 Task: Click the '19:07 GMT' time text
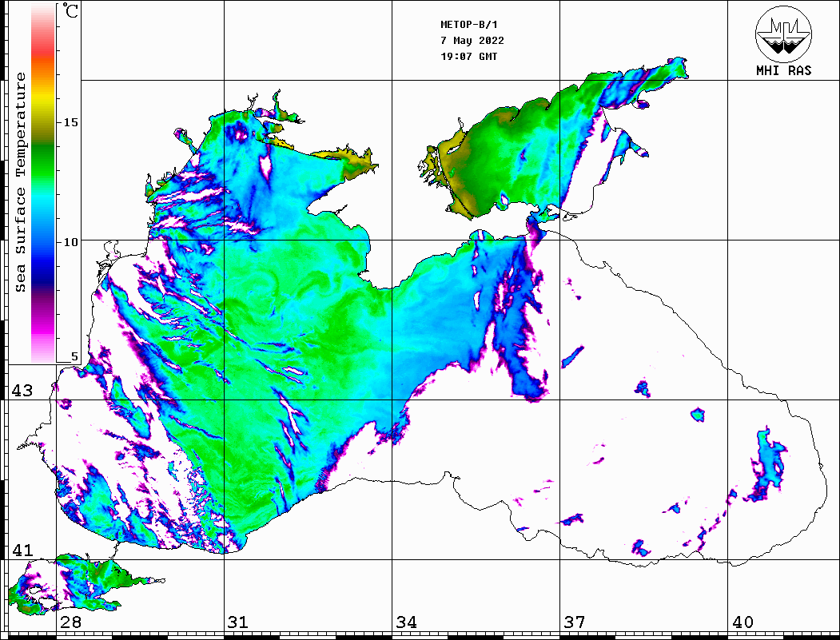pyautogui.click(x=468, y=56)
